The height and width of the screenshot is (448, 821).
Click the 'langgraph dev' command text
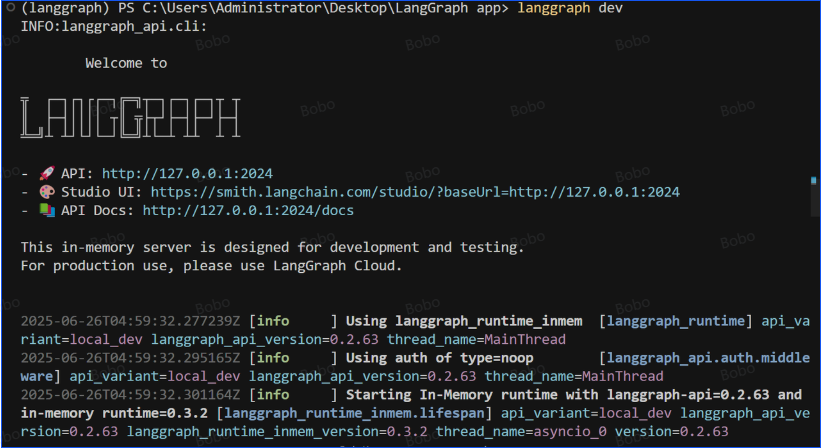pos(570,8)
